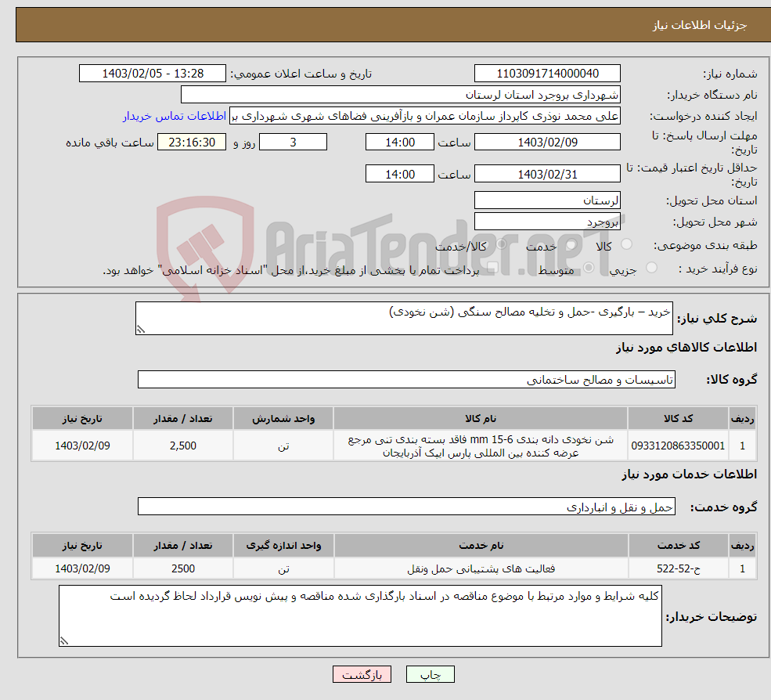
Task: Click the price validity hour 14:00 field
Action: pos(400,174)
